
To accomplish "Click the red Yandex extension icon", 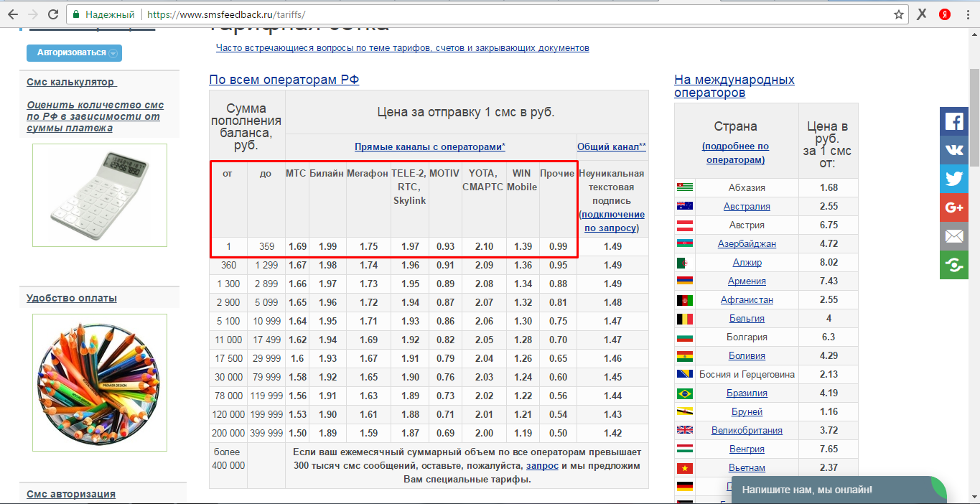I will point(945,14).
